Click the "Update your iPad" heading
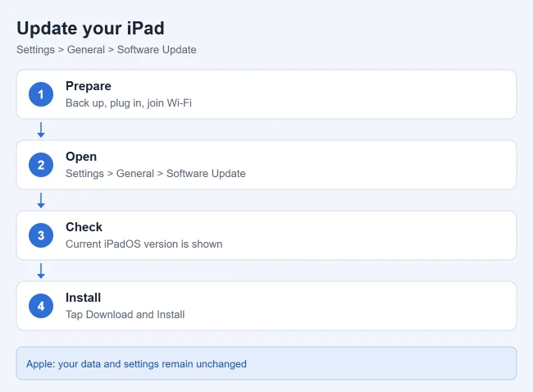 [x=90, y=28]
